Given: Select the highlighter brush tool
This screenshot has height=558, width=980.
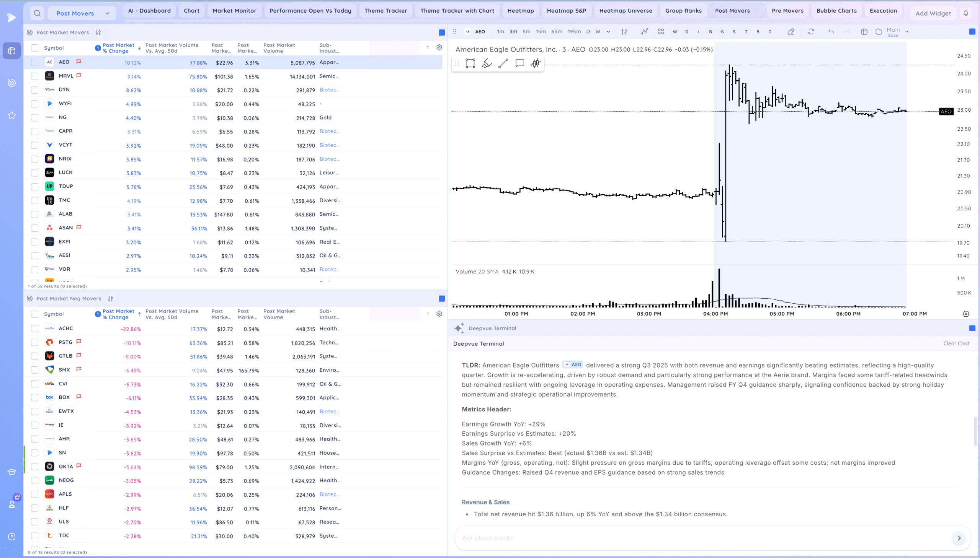Looking at the screenshot, I should pos(487,63).
